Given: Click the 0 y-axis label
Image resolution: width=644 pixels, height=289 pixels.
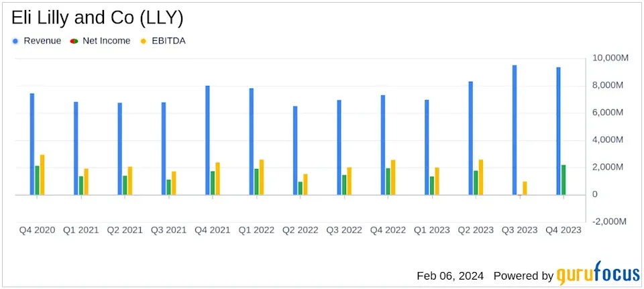Looking at the screenshot, I should [595, 194].
